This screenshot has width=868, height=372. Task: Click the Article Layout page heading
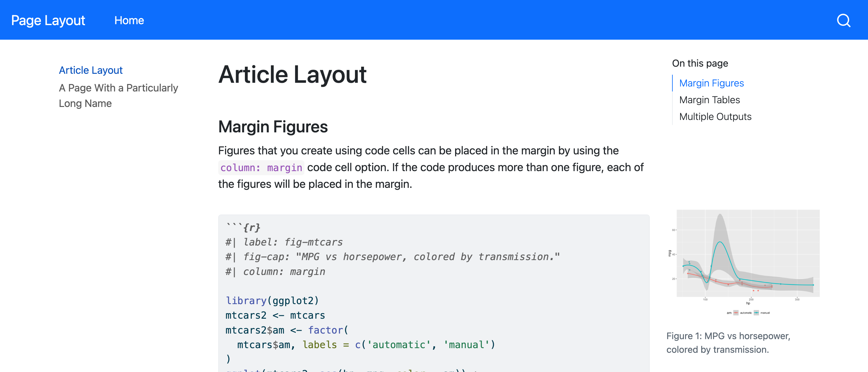(292, 75)
